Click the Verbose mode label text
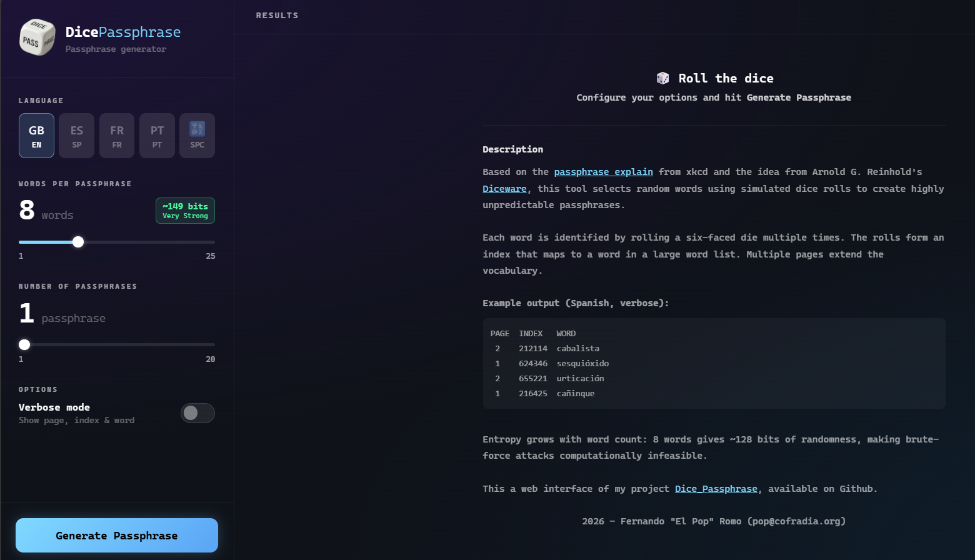Image resolution: width=975 pixels, height=560 pixels. [54, 407]
